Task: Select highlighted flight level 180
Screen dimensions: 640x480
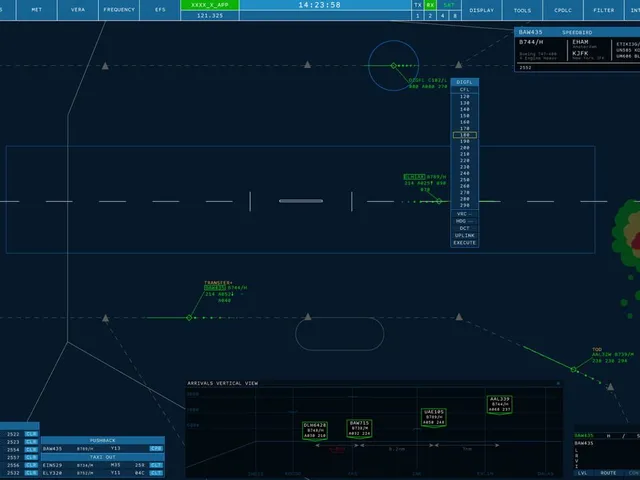Action: coord(464,135)
